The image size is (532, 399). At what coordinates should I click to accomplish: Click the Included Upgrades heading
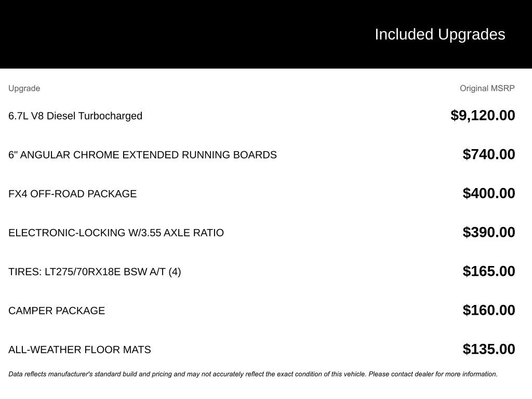440,34
